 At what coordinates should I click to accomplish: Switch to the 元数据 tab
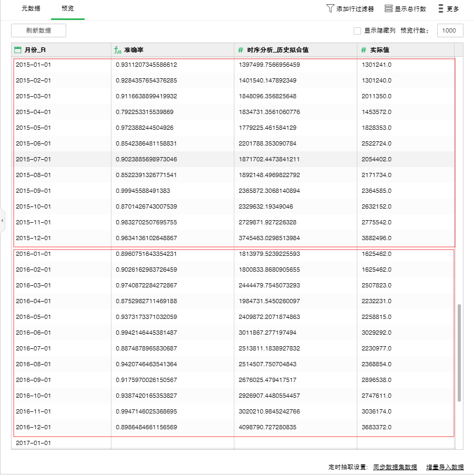coord(30,9)
